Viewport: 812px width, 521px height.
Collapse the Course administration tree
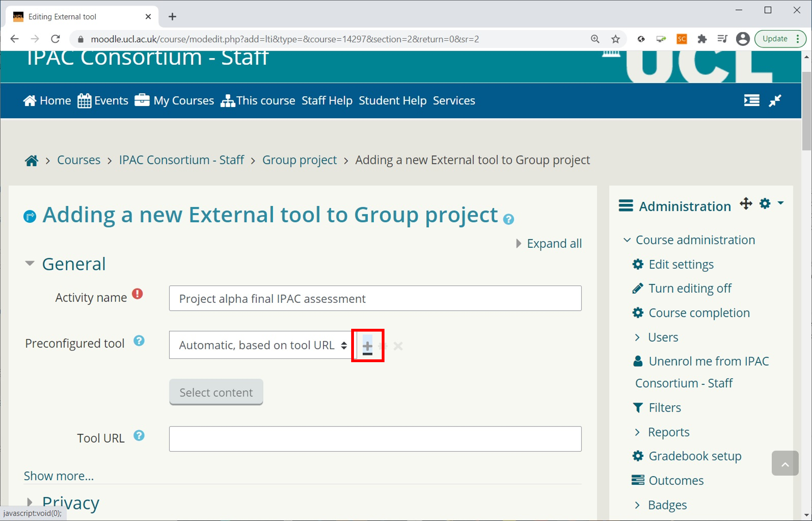[x=627, y=240]
